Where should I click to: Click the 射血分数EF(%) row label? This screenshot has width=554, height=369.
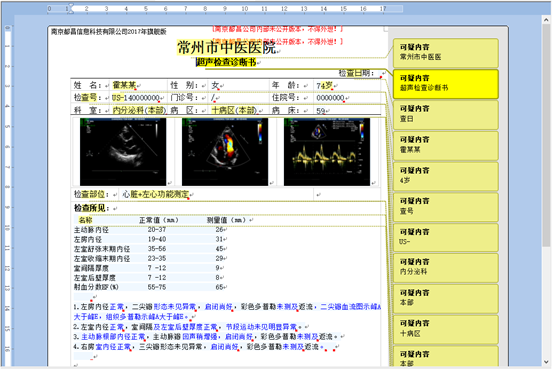[x=96, y=287]
